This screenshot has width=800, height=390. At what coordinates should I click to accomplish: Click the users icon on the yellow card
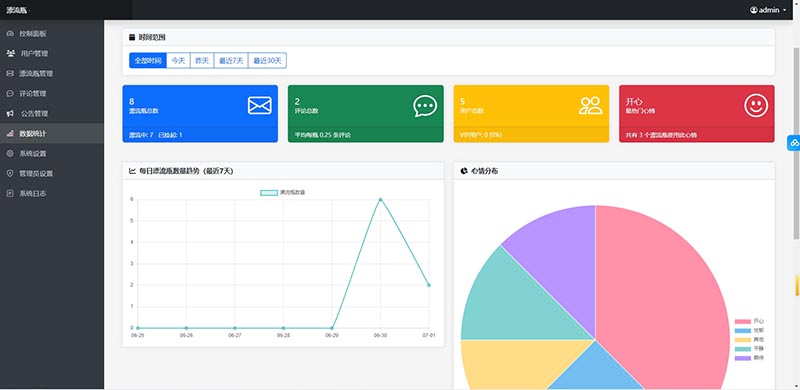pyautogui.click(x=591, y=106)
